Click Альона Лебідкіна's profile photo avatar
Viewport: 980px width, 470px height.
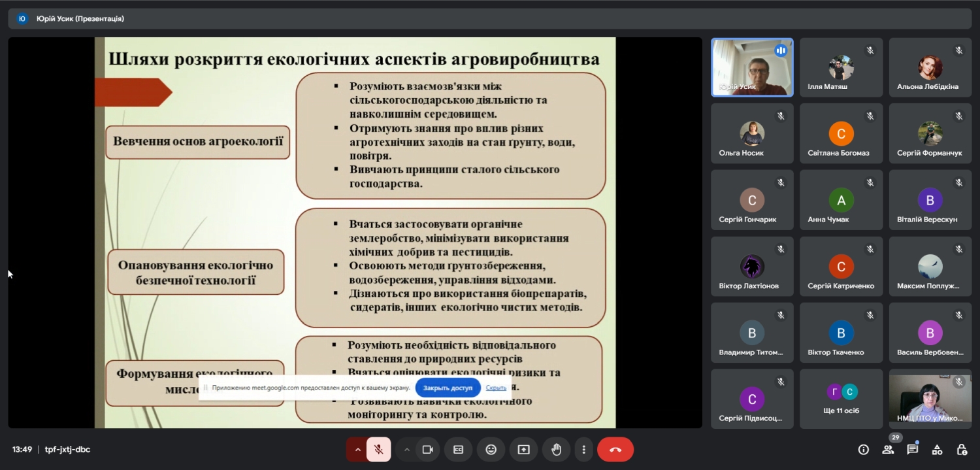tap(930, 67)
